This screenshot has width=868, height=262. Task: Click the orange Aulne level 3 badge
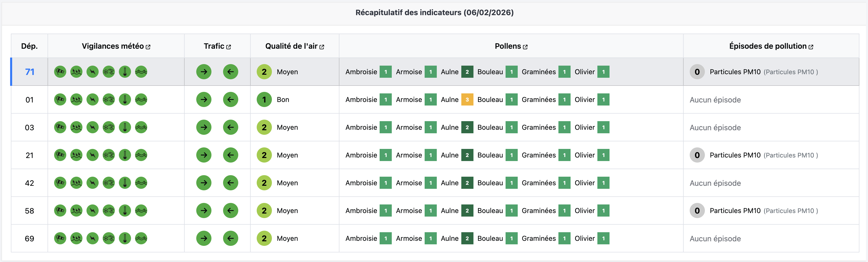(467, 99)
